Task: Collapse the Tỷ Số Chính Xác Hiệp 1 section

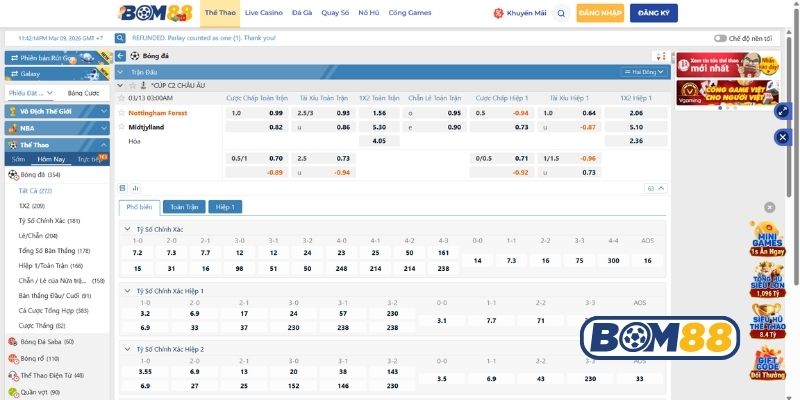Action: click(127, 290)
